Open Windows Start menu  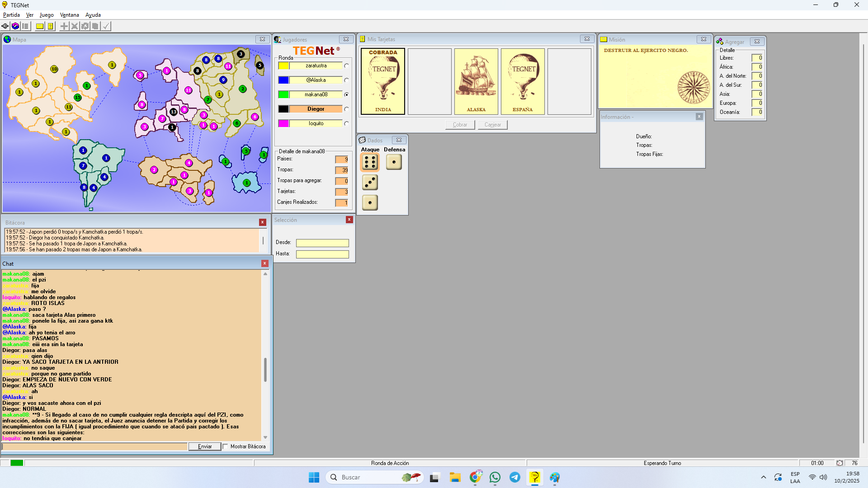(x=314, y=477)
